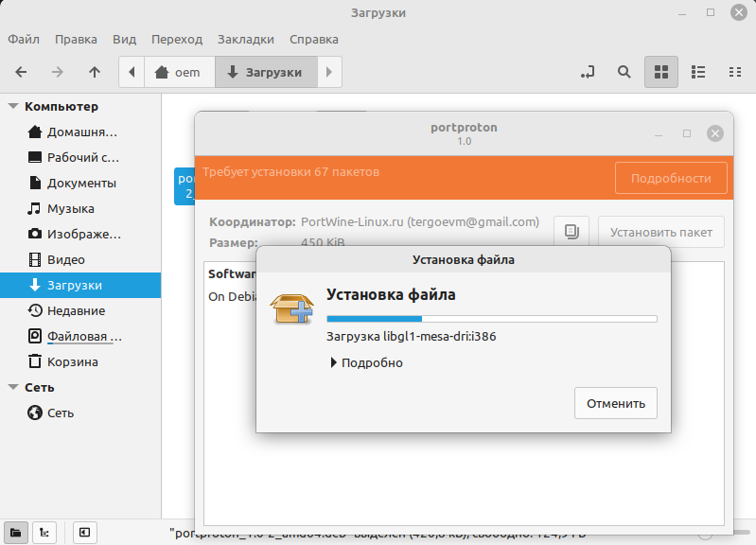Close the Загрузки file manager window

point(739,12)
